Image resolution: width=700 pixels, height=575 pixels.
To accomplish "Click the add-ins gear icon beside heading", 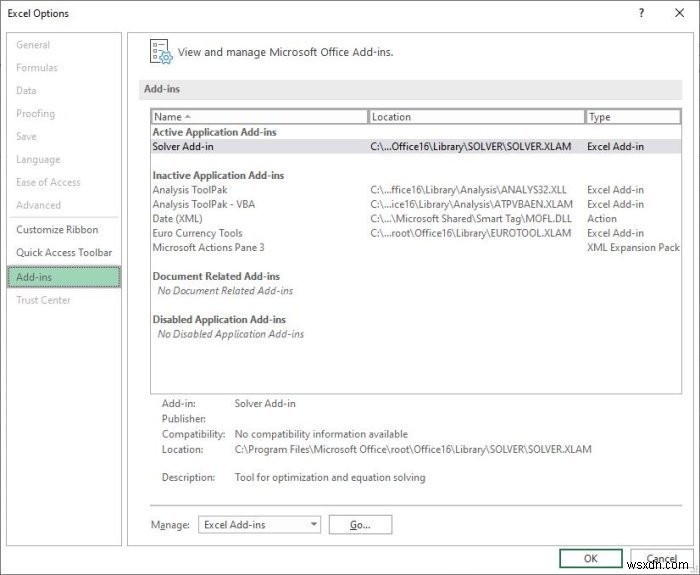I will [x=161, y=52].
